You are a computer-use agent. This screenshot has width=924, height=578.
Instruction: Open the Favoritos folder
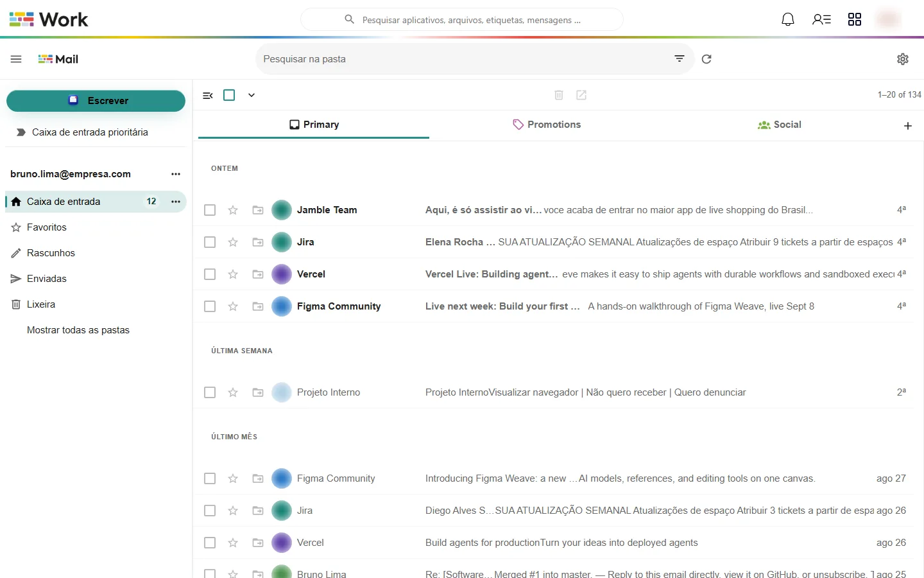click(x=96, y=227)
